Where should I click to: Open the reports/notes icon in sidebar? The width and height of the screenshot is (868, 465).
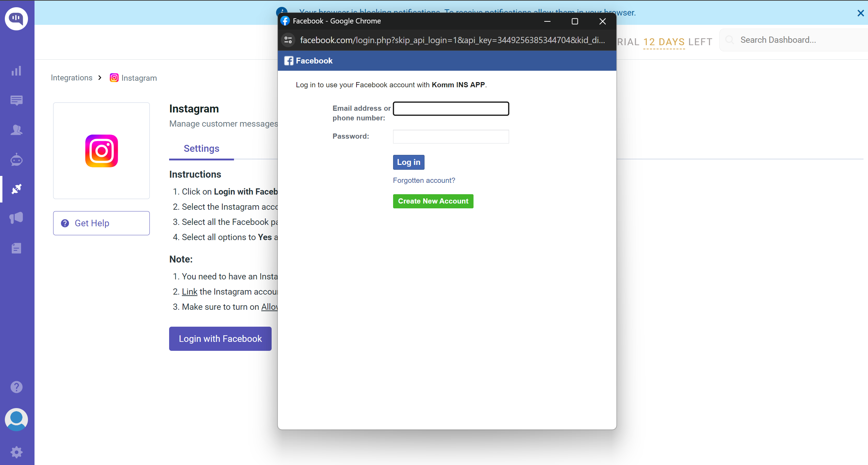17,248
